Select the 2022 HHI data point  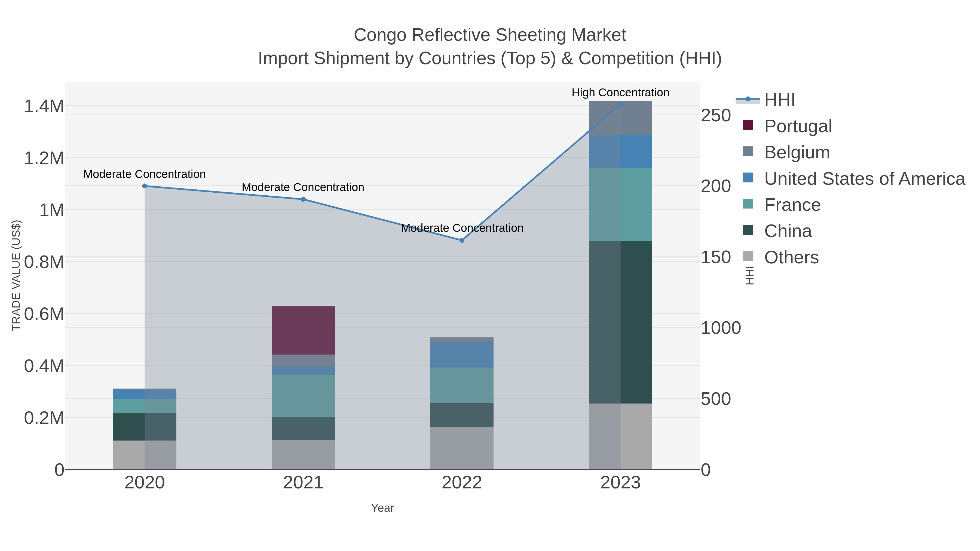(x=462, y=240)
